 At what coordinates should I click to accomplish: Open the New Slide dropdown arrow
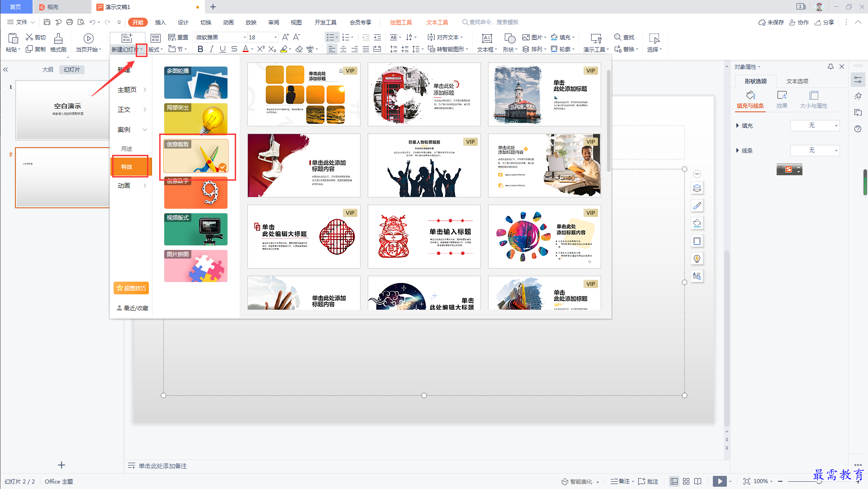142,49
